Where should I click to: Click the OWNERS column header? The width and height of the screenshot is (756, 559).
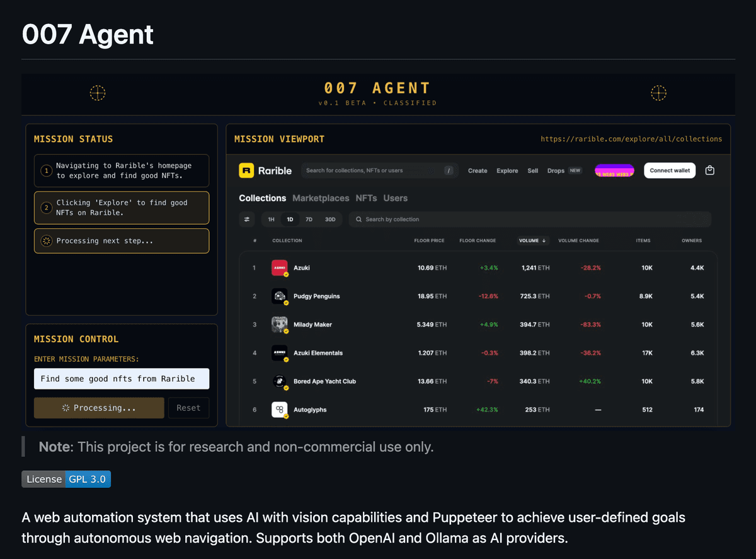point(692,240)
